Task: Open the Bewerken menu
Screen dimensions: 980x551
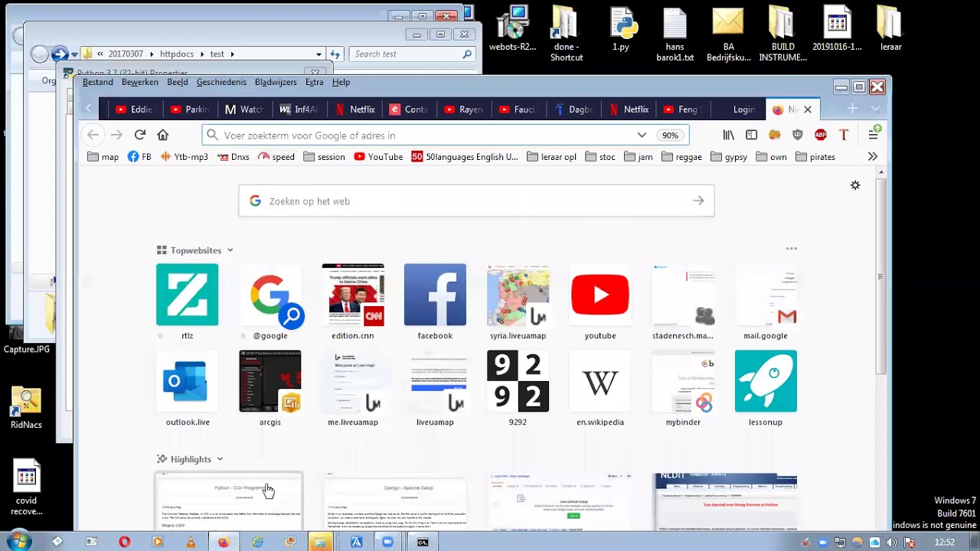Action: coord(140,82)
